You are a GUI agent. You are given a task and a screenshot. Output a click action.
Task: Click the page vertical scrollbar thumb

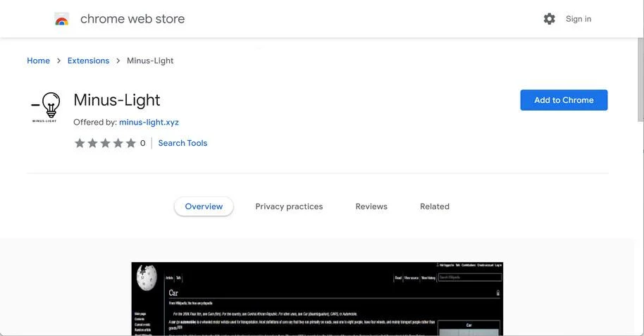(x=640, y=80)
